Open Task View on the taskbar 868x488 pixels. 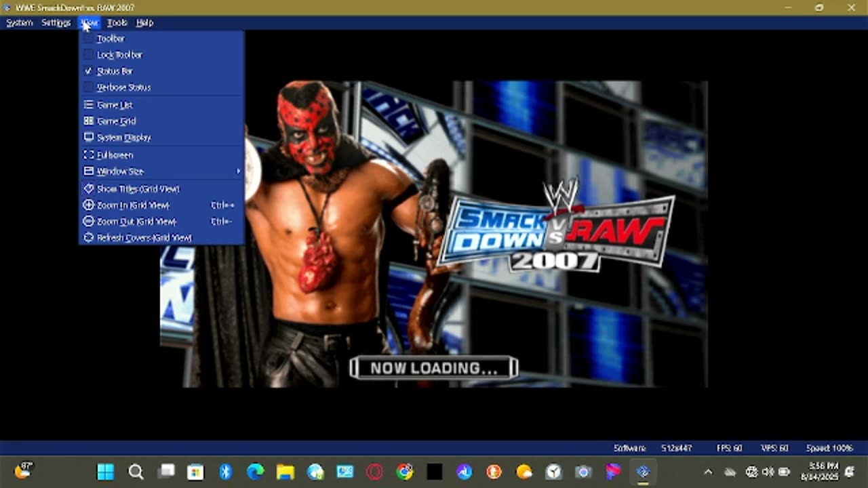tap(165, 472)
